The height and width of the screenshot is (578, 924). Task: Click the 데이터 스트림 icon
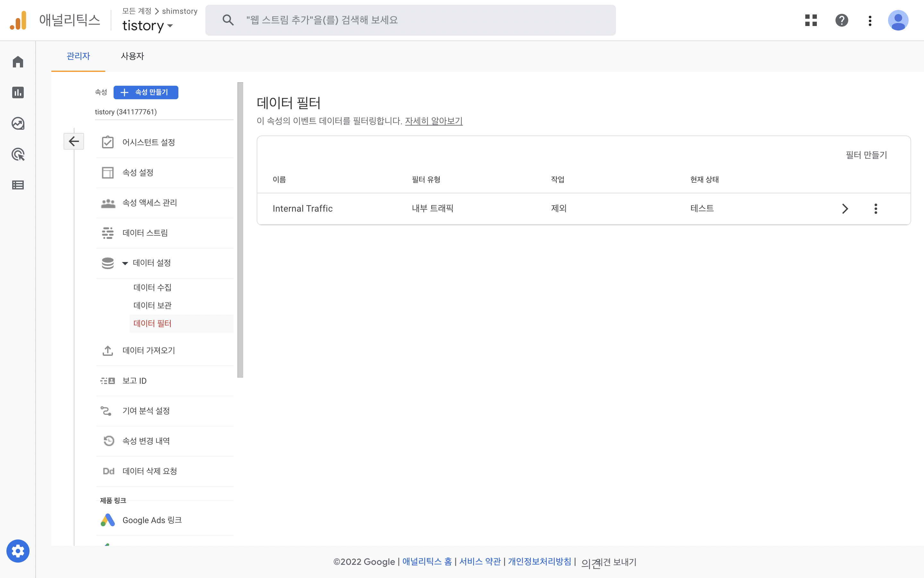click(108, 233)
